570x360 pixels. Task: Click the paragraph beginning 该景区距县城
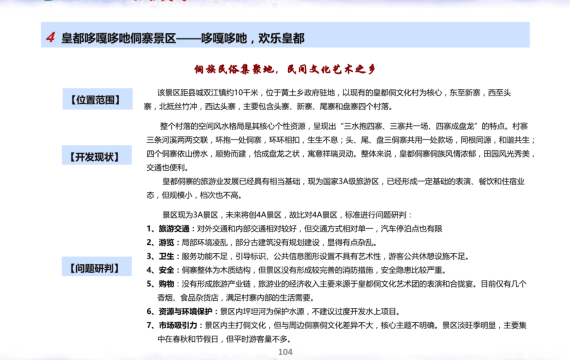pyautogui.click(x=327, y=99)
